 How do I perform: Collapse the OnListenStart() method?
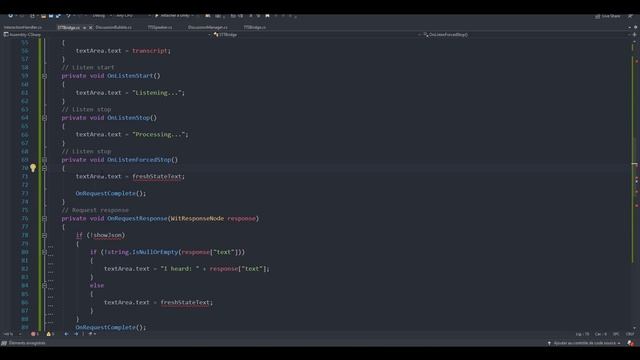tap(44, 76)
